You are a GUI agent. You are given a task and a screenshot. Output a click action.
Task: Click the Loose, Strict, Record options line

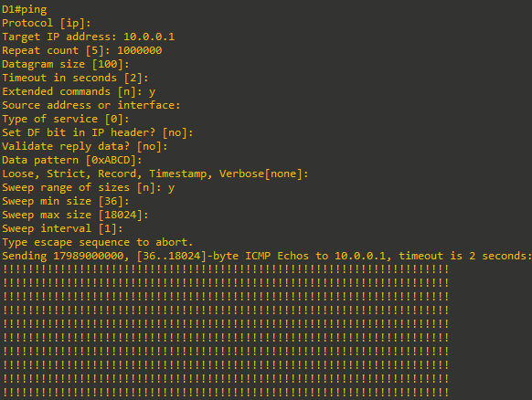click(x=155, y=174)
